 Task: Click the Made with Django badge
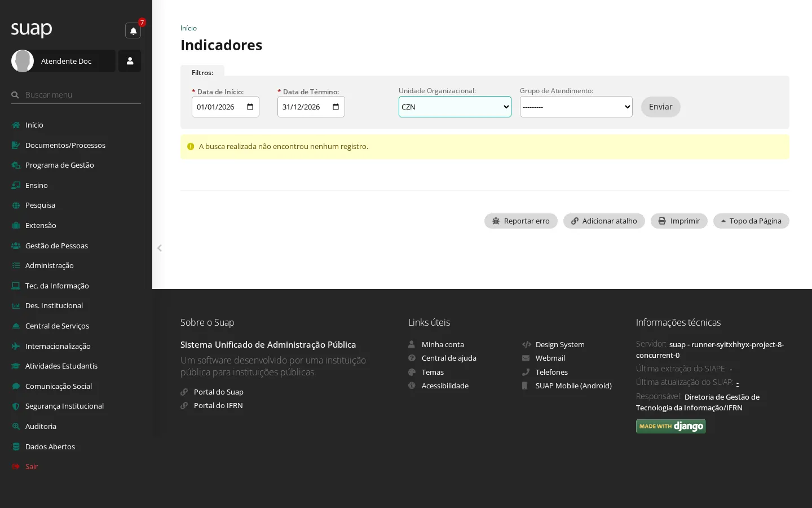pos(671,426)
